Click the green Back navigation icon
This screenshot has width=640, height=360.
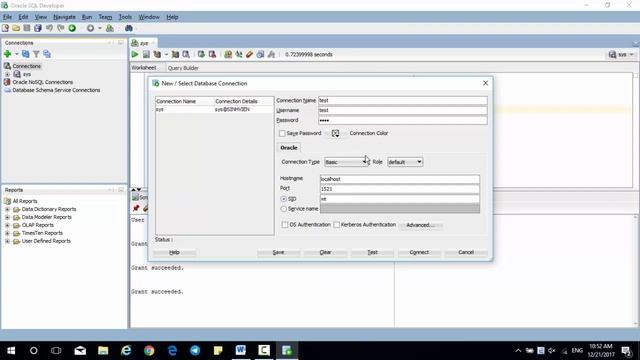[x=72, y=28]
